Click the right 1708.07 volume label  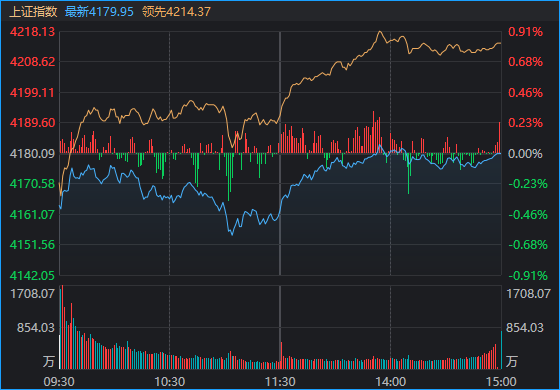pos(528,294)
